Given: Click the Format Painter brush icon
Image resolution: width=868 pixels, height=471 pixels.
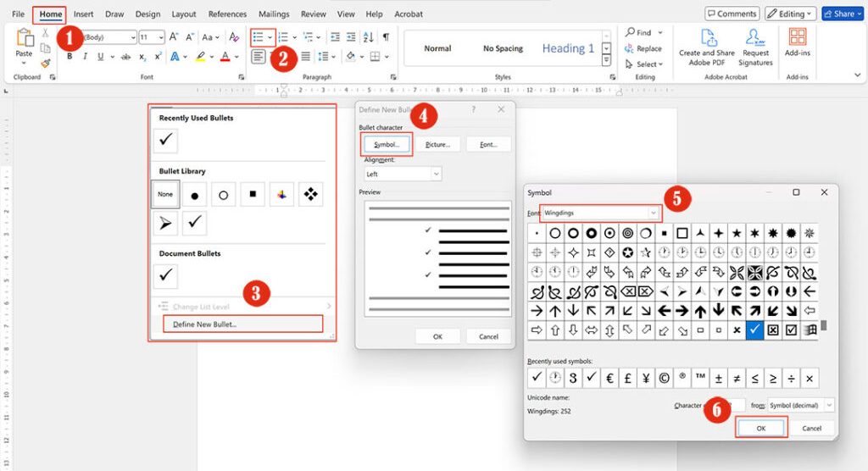Looking at the screenshot, I should point(45,64).
